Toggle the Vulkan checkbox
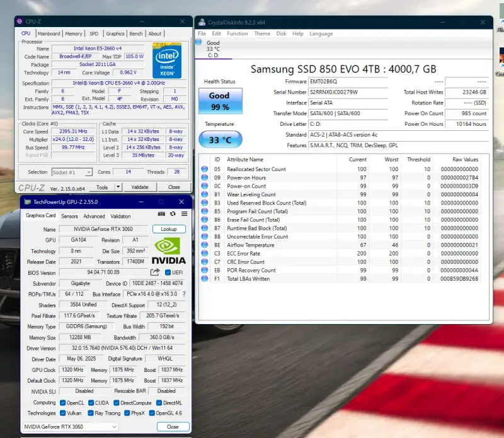The image size is (504, 438). 62,413
